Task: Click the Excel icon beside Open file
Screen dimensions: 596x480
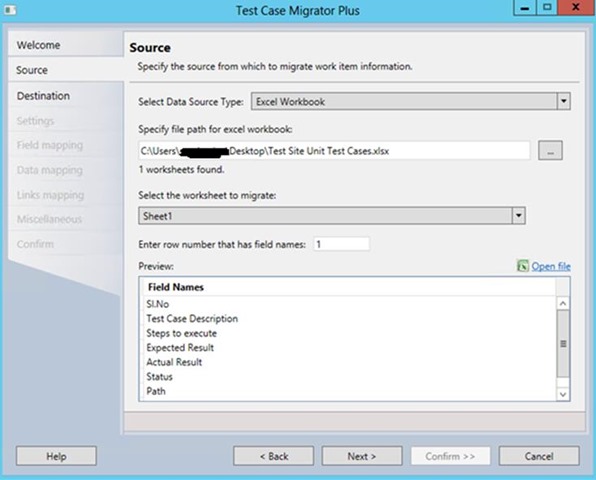Action: point(522,266)
